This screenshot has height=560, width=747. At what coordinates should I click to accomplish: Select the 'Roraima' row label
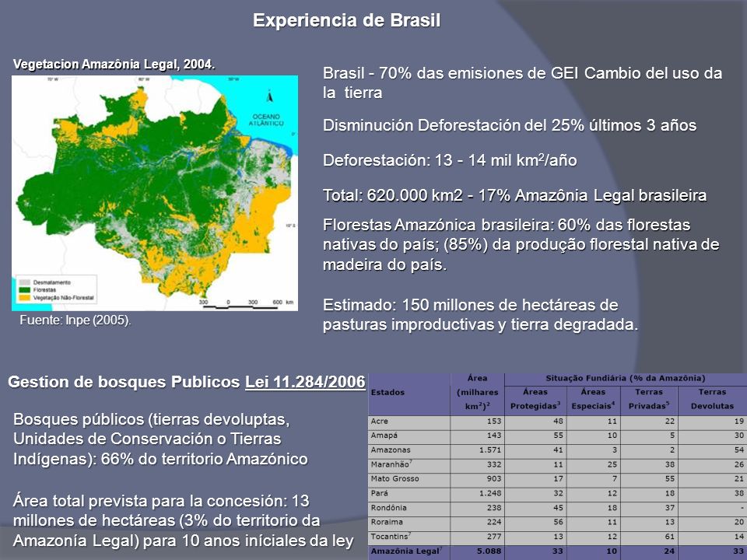387,522
